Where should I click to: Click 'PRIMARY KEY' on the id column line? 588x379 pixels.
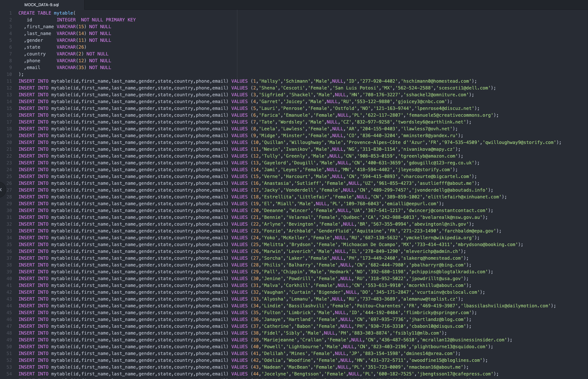pos(121,20)
